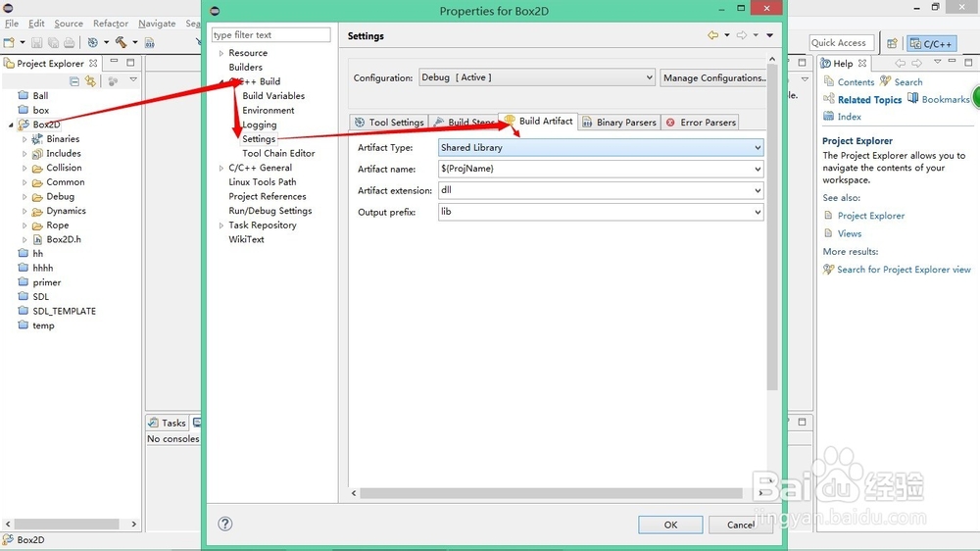The image size is (980, 551).
Task: Click the hammer Build icon in toolbar
Action: click(122, 42)
